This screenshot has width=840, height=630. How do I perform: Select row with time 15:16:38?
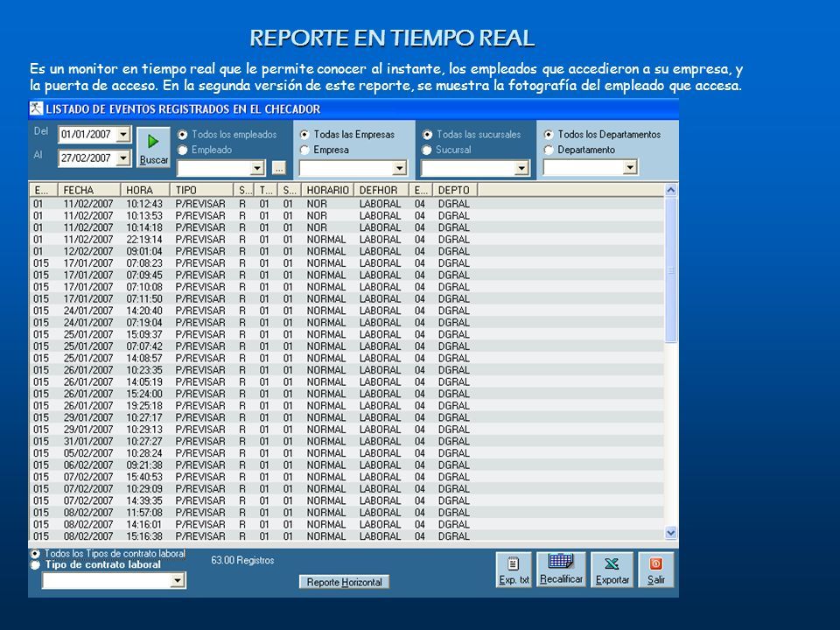coord(346,536)
